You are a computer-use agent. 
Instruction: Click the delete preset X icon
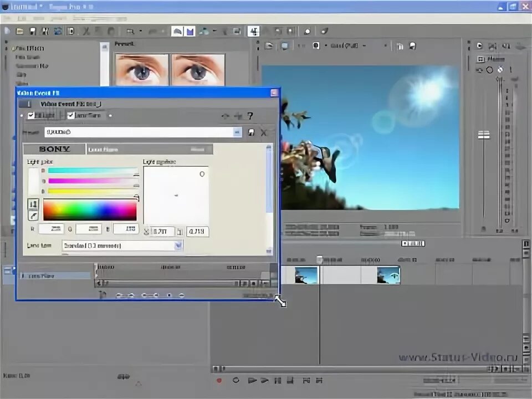point(264,132)
